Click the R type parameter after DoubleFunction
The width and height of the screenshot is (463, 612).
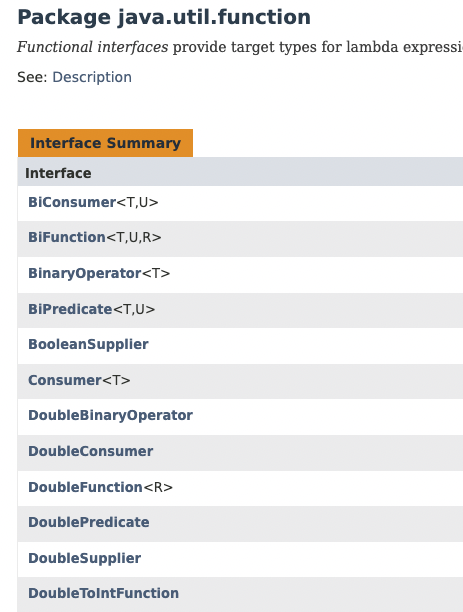(158, 487)
